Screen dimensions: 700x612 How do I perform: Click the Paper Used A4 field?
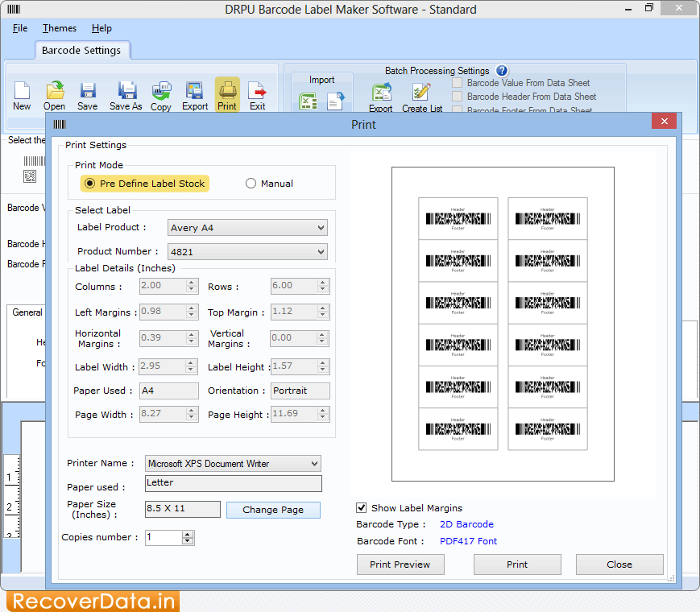[x=168, y=391]
